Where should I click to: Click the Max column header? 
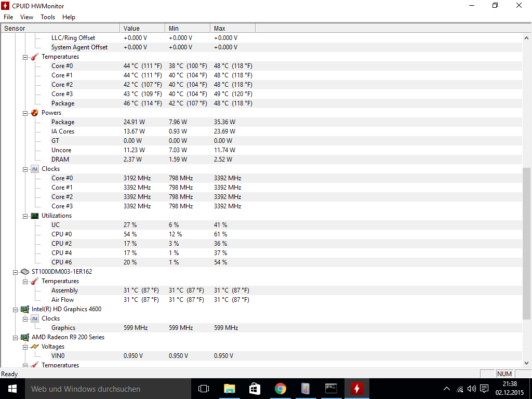(233, 28)
